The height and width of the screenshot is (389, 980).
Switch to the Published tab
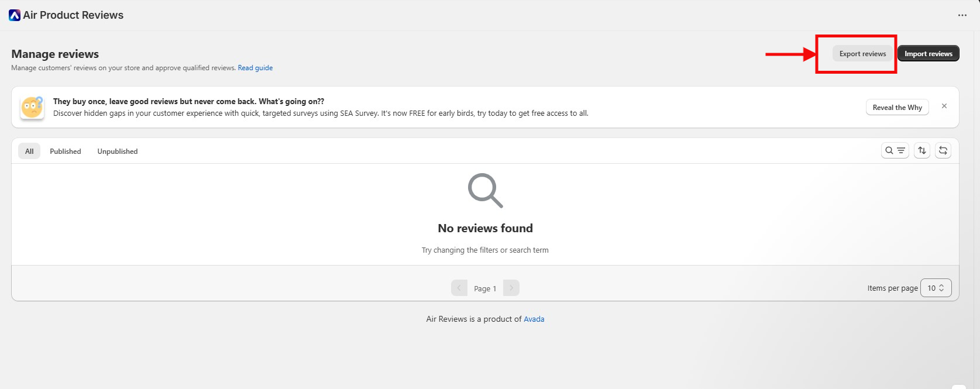[66, 152]
